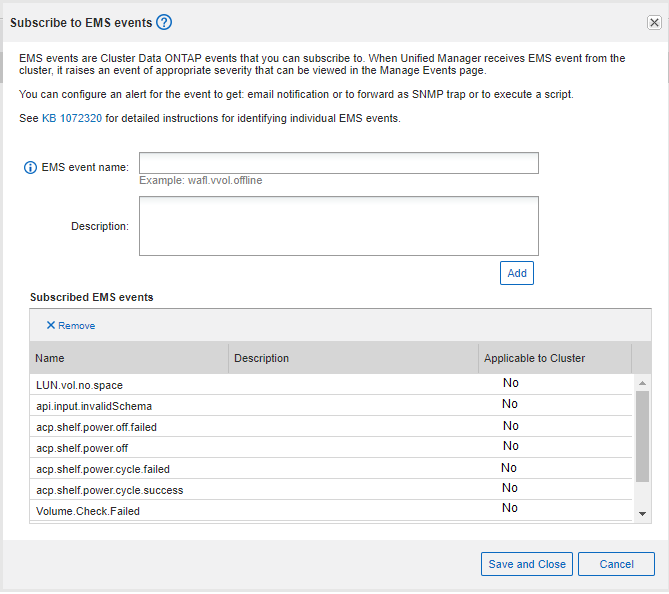
Task: Click the EMS event name input field
Action: [338, 164]
